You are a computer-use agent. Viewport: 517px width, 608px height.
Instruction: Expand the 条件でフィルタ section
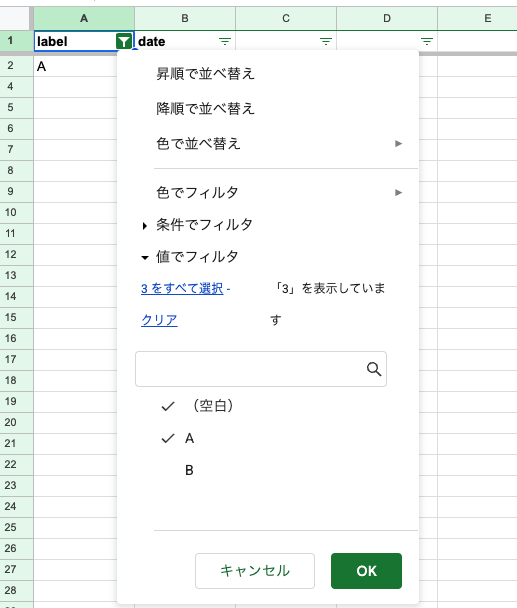tap(198, 225)
